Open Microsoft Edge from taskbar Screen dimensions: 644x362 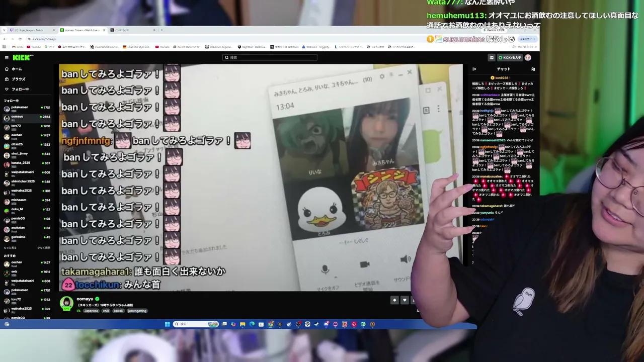coord(252,324)
